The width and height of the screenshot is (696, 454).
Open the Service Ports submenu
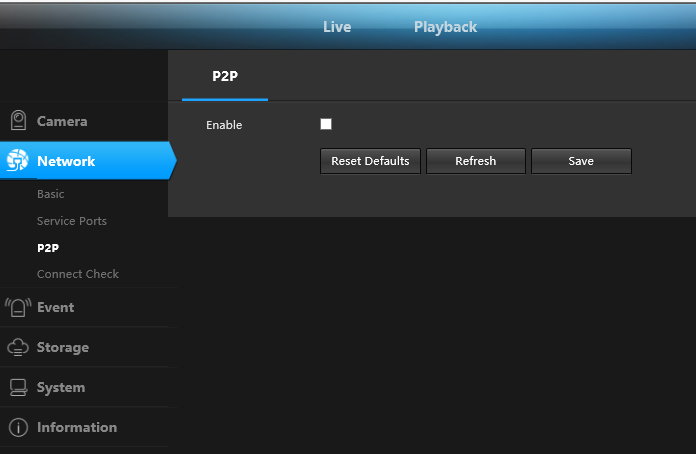click(72, 221)
